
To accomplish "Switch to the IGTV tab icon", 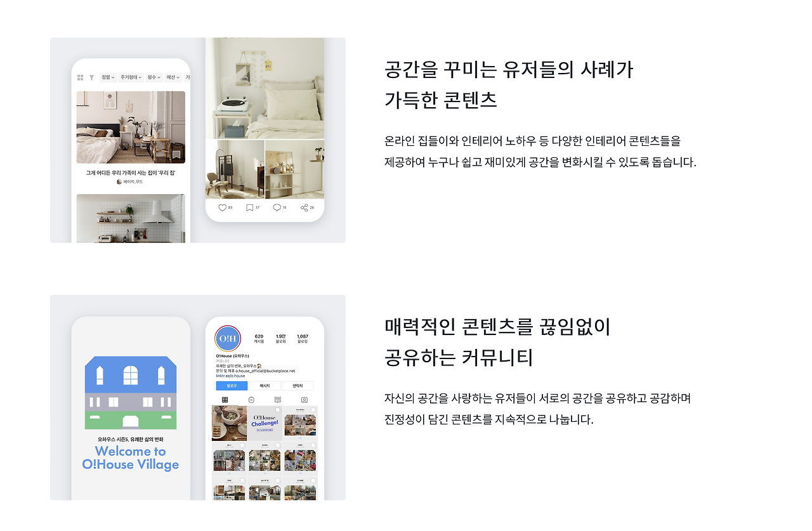I will click(x=252, y=400).
